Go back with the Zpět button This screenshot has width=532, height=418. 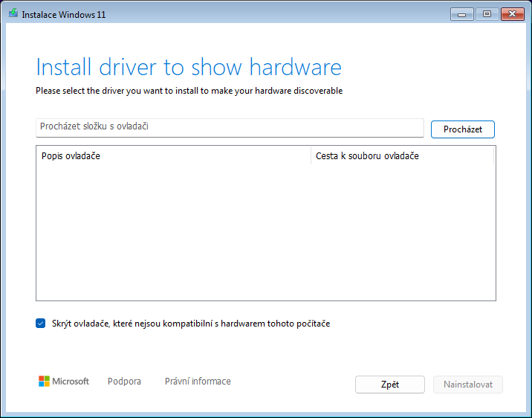point(390,385)
